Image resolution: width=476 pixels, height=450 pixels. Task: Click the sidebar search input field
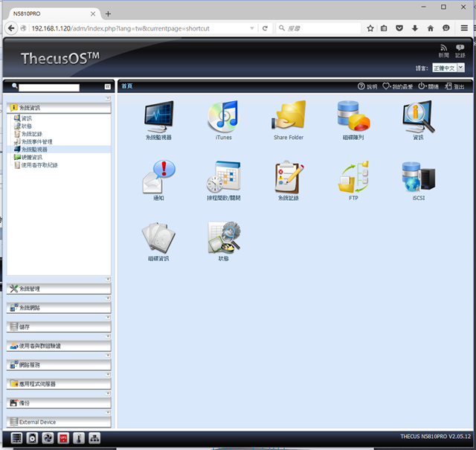tap(49, 88)
